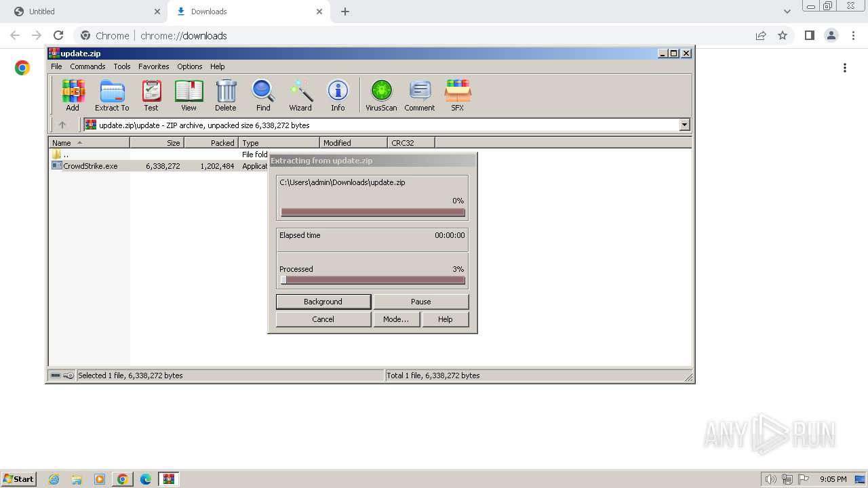868x488 pixels.
Task: Open the Tools menu
Action: tap(122, 66)
